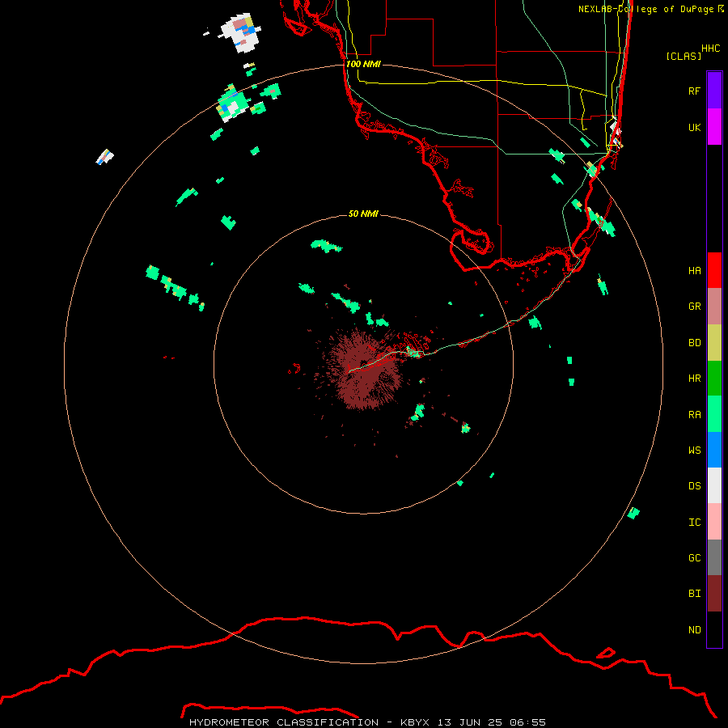Click the 'GC' legend label
Viewport: 728px width, 728px height.
(694, 557)
